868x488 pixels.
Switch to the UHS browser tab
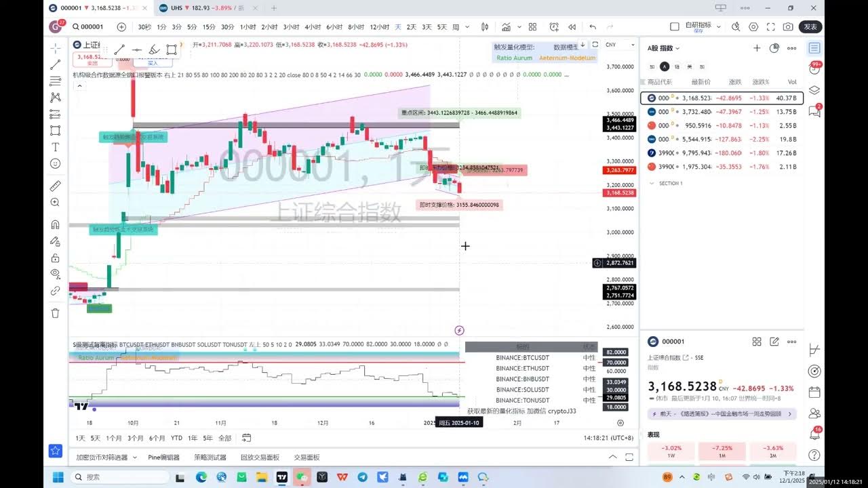pos(208,8)
